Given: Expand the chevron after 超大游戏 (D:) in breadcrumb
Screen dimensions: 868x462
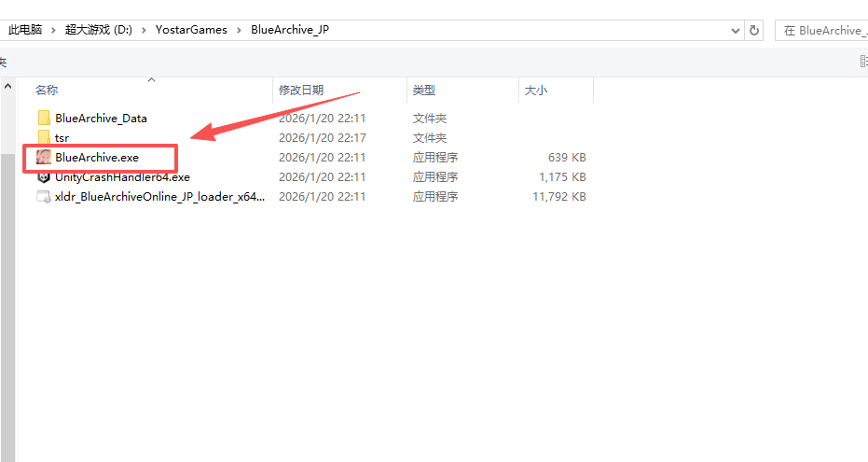Looking at the screenshot, I should [x=145, y=30].
